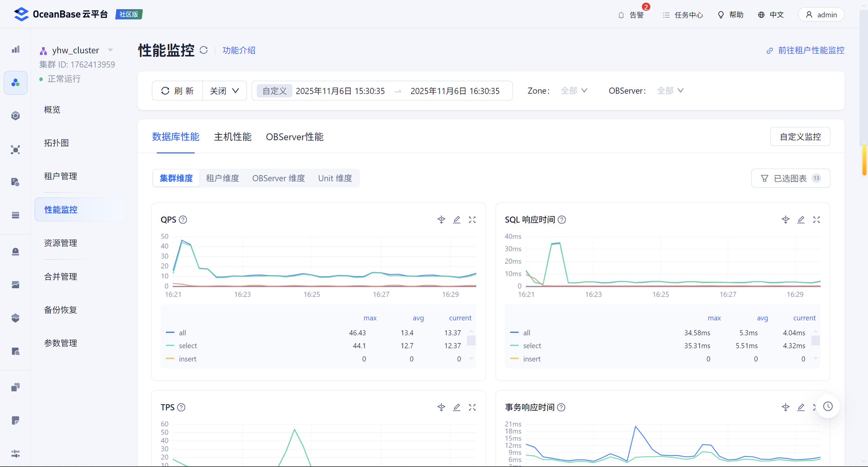868x467 pixels.
Task: Click the floating clock history icon
Action: 828,406
